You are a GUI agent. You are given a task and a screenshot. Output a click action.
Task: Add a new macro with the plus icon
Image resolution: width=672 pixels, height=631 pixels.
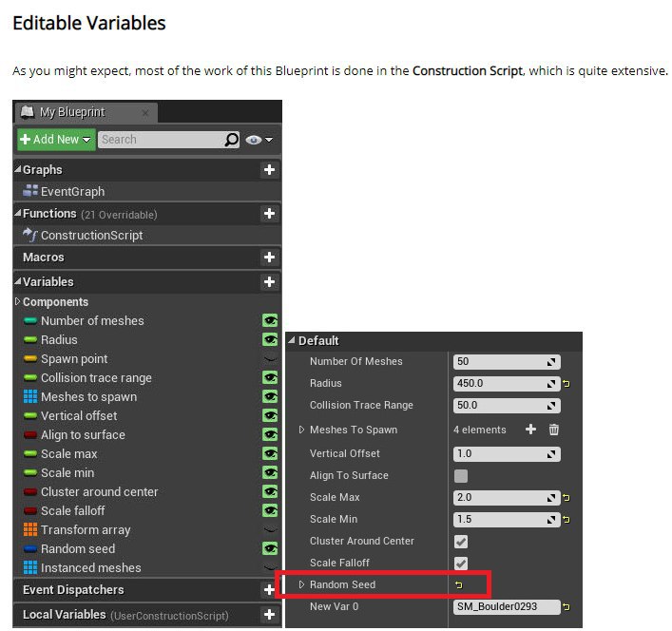pyautogui.click(x=270, y=258)
